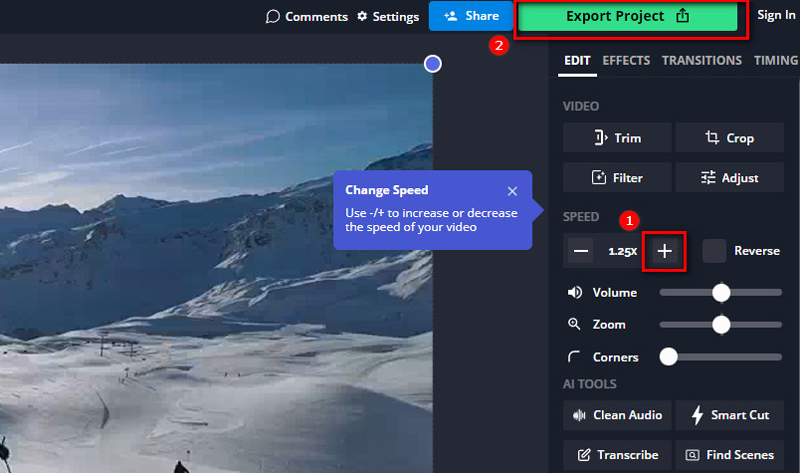Decrease speed with minus button
800x473 pixels.
coord(581,251)
